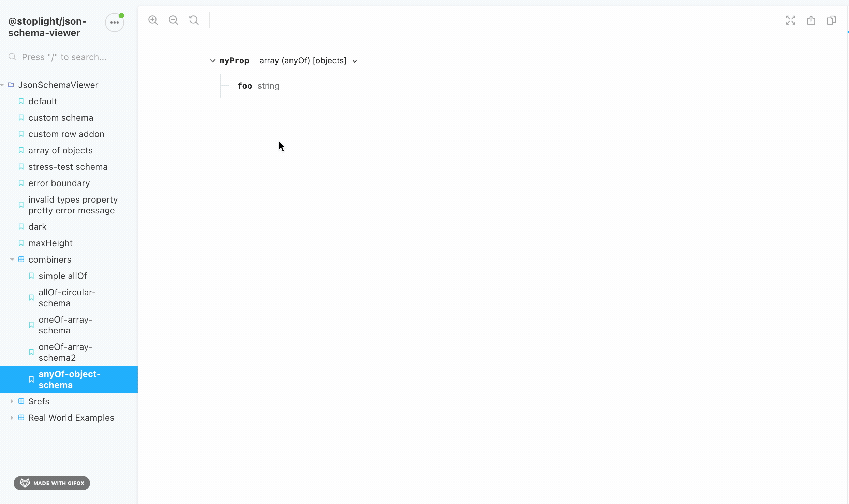Open the dark story

pyautogui.click(x=37, y=227)
